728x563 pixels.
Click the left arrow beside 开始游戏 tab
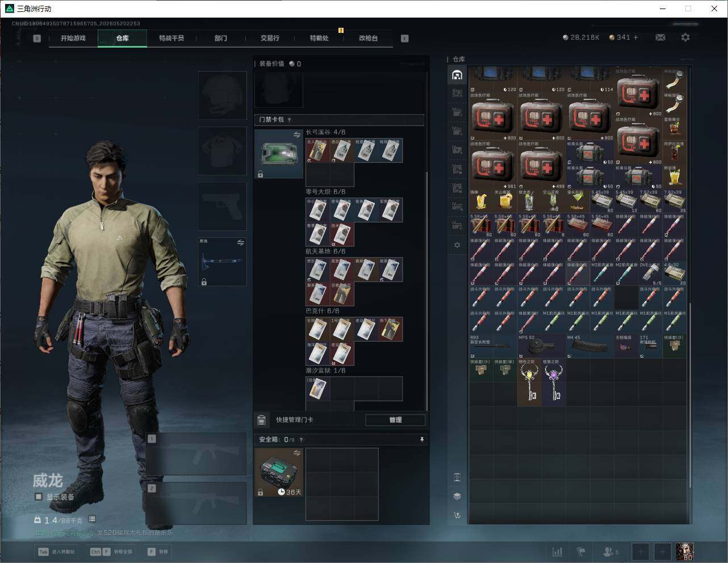click(x=37, y=39)
